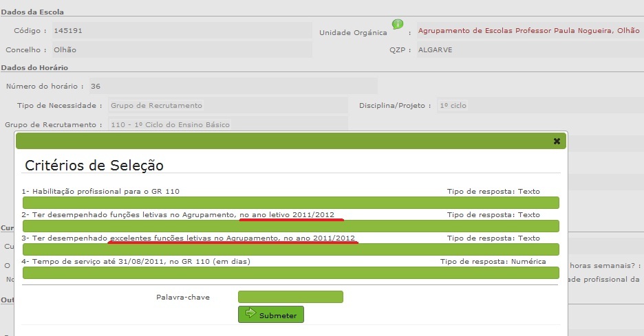Image resolution: width=644 pixels, height=336 pixels.
Task: Click the Dados do Horário section header
Action: 34,67
